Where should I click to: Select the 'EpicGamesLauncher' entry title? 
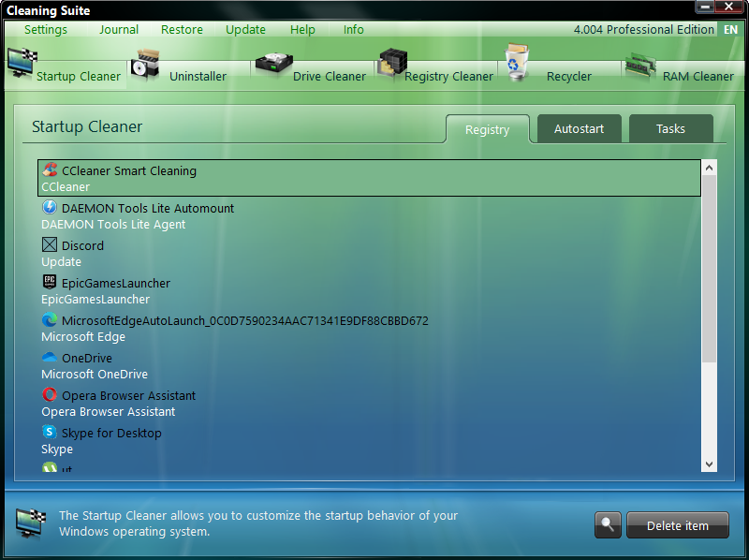[x=116, y=284]
